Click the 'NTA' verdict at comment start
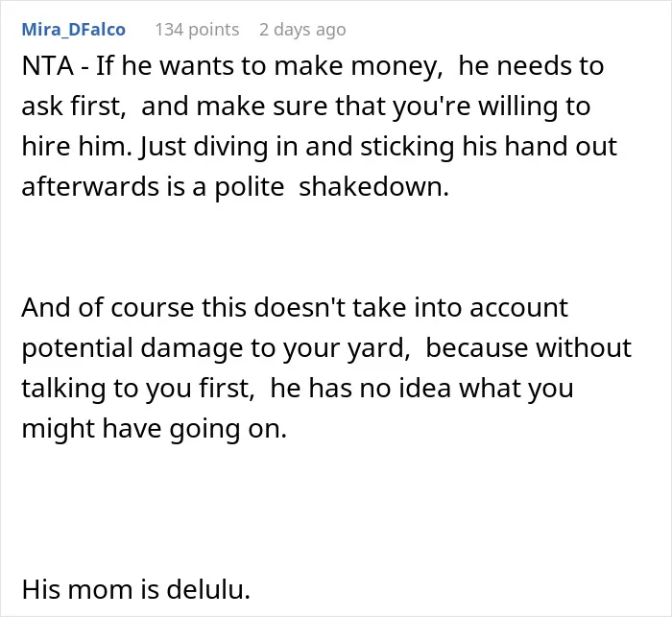 point(48,66)
